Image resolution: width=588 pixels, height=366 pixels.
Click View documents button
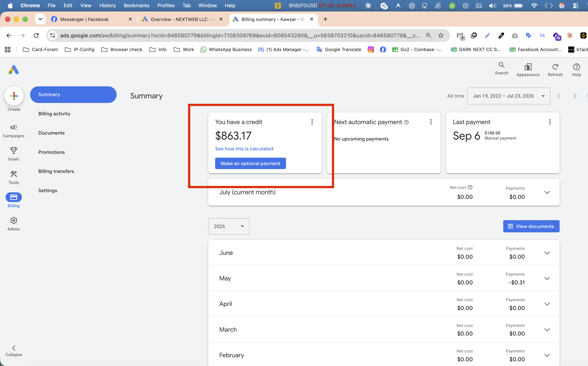coord(531,226)
